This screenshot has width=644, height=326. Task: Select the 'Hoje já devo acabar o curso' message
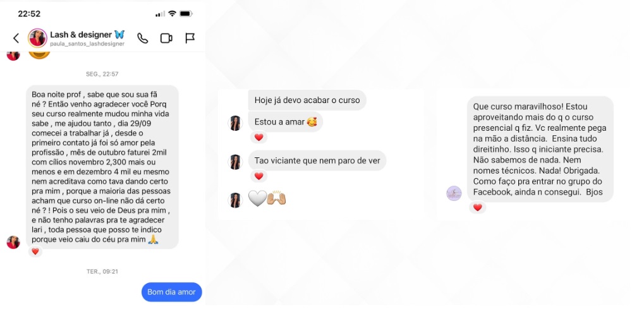[307, 100]
